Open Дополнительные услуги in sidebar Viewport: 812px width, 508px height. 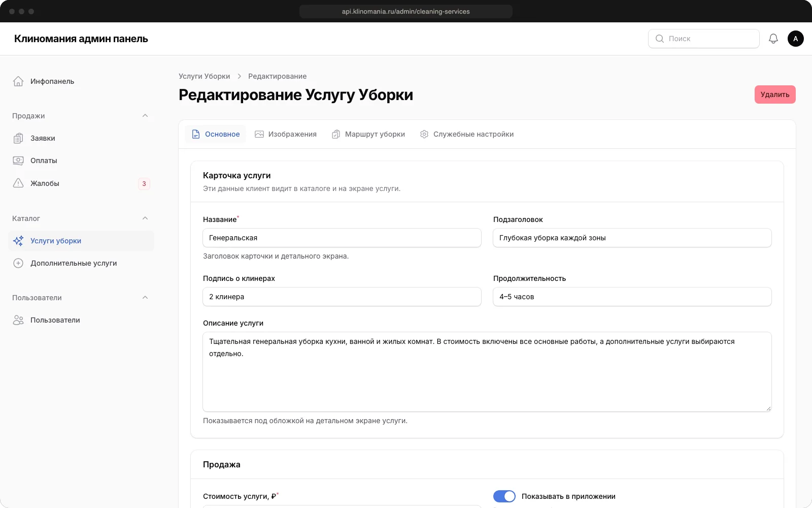[x=81, y=263]
